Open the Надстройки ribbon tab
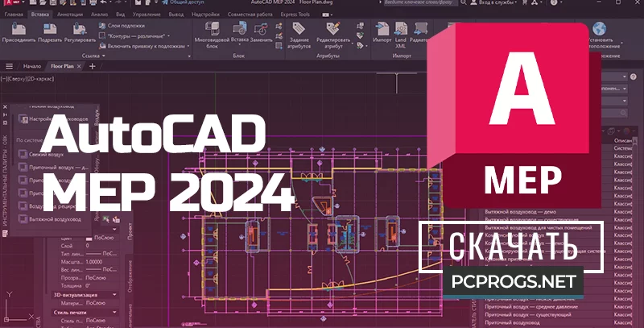This screenshot has height=328, width=644. click(205, 15)
